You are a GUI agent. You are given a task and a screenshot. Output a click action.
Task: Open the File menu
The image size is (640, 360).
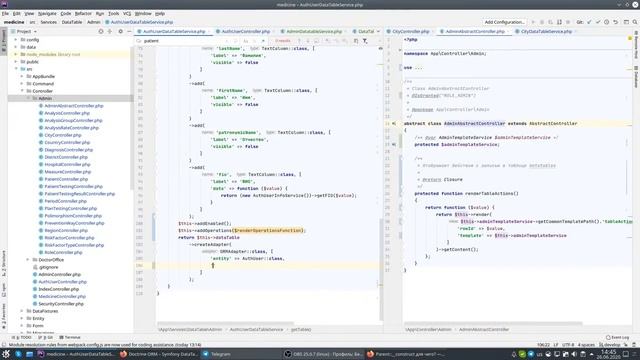pyautogui.click(x=5, y=13)
